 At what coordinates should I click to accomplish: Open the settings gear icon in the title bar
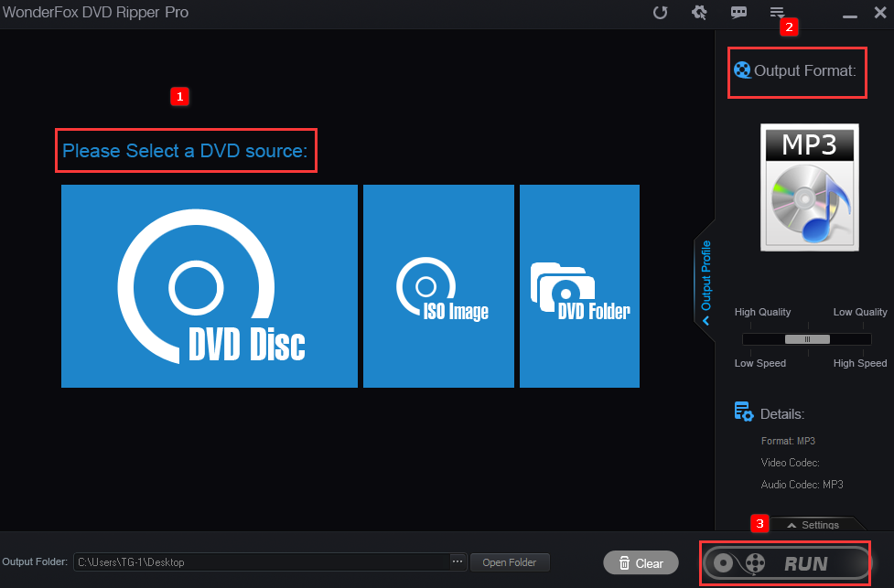tap(698, 13)
